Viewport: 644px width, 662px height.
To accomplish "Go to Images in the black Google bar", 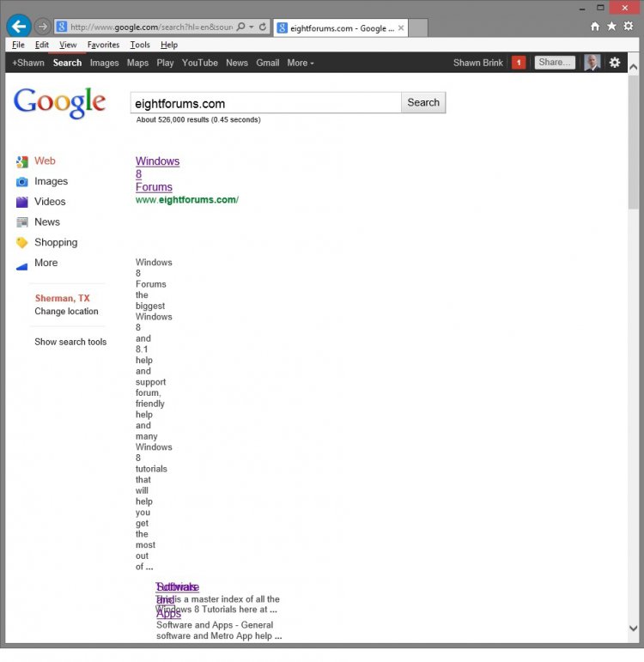I will point(104,63).
